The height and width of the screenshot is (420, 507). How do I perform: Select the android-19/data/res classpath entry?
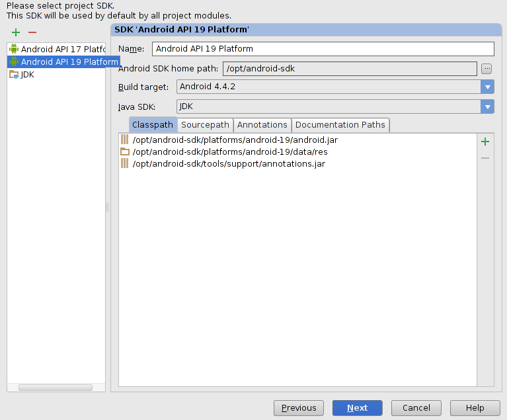[297, 151]
